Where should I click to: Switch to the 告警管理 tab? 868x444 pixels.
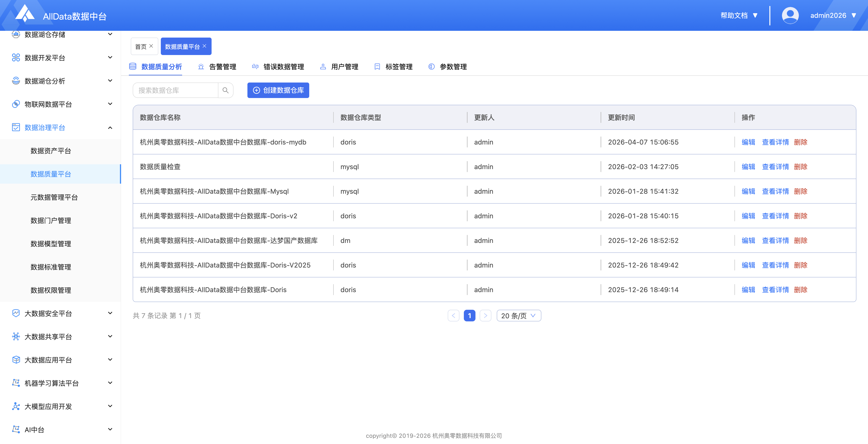pyautogui.click(x=217, y=67)
